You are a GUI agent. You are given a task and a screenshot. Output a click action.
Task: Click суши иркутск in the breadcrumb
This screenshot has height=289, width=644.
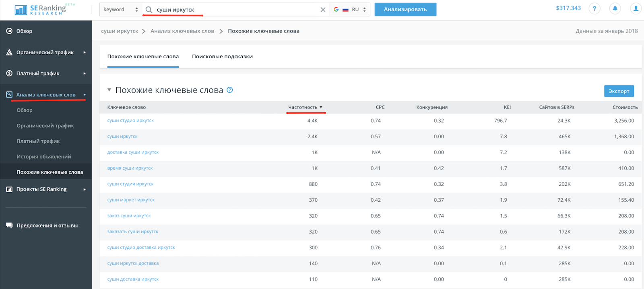[120, 31]
